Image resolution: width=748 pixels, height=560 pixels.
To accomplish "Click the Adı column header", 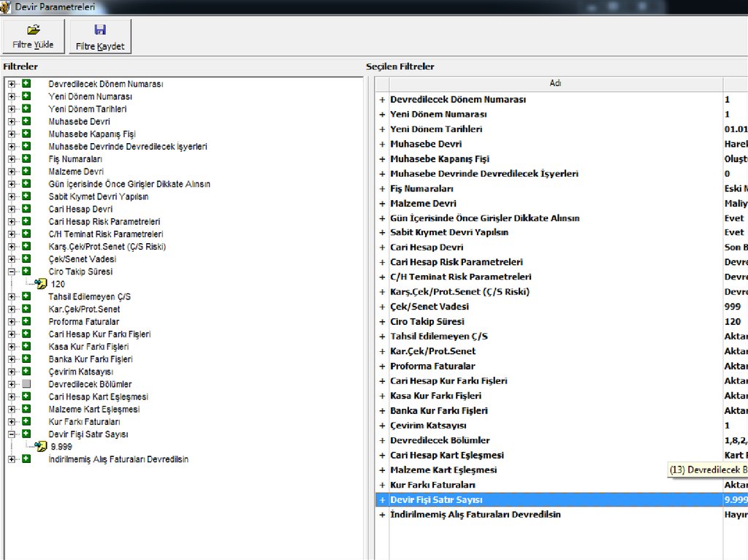I will [555, 83].
